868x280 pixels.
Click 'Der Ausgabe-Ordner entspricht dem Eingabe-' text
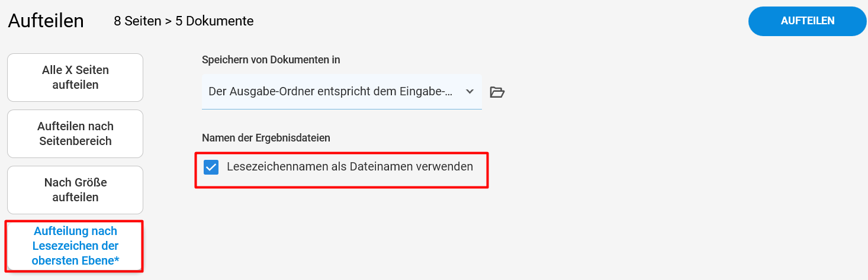[x=331, y=92]
